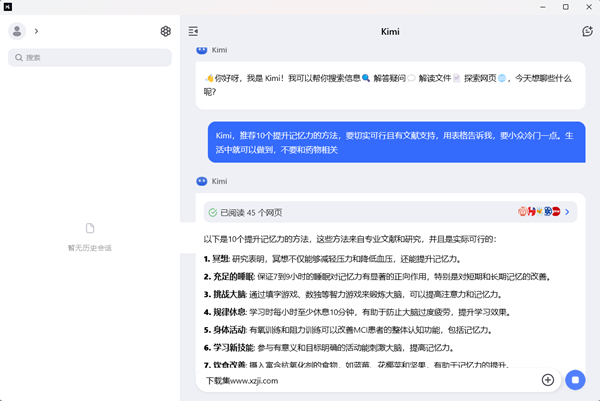The height and width of the screenshot is (401, 600).
Task: Open the source website favicons cluster
Action: coord(539,211)
